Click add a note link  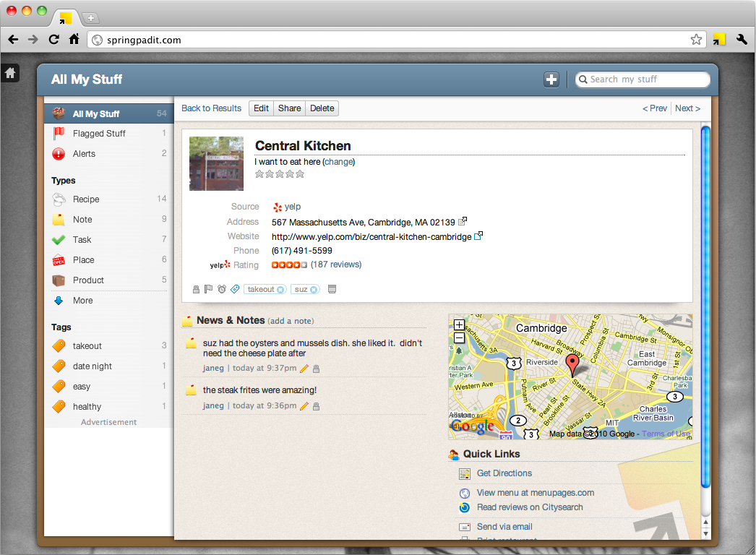pos(291,321)
